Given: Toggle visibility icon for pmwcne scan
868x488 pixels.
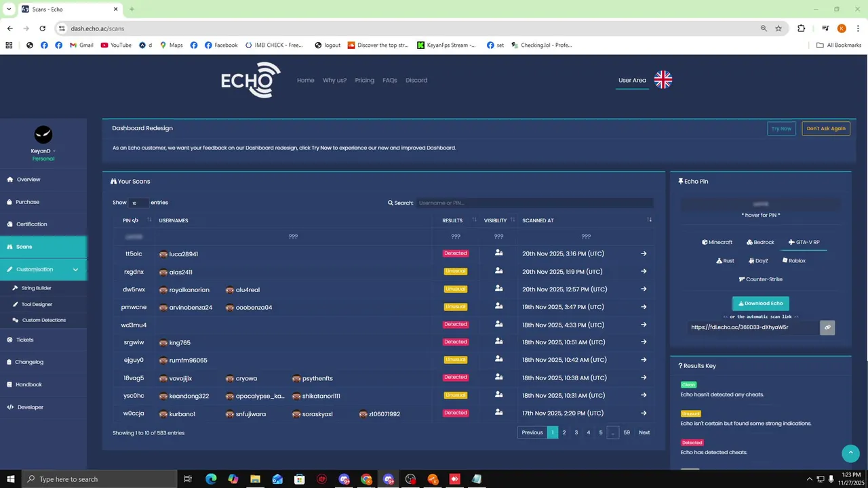Looking at the screenshot, I should point(499,306).
